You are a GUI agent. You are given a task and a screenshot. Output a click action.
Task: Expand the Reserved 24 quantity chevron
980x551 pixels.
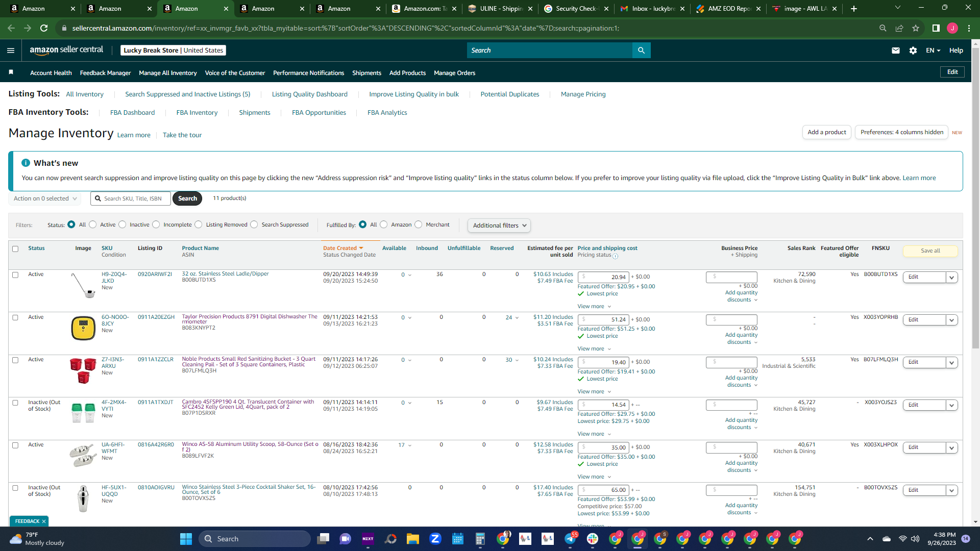pos(517,318)
